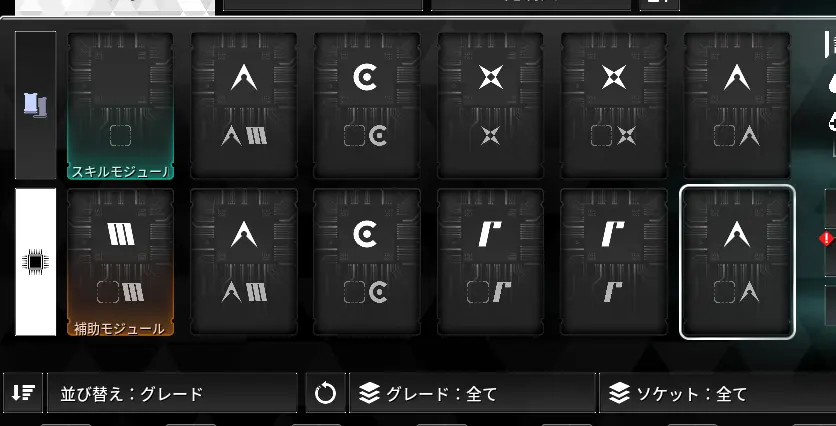Image resolution: width=836 pixels, height=426 pixels.
Task: Switch to the blue cylinders sidebar tab
Action: [x=35, y=105]
